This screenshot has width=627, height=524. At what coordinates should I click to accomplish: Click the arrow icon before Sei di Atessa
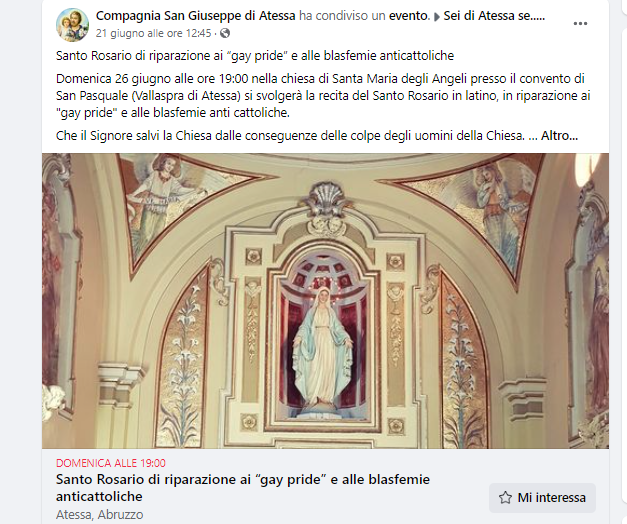(436, 17)
